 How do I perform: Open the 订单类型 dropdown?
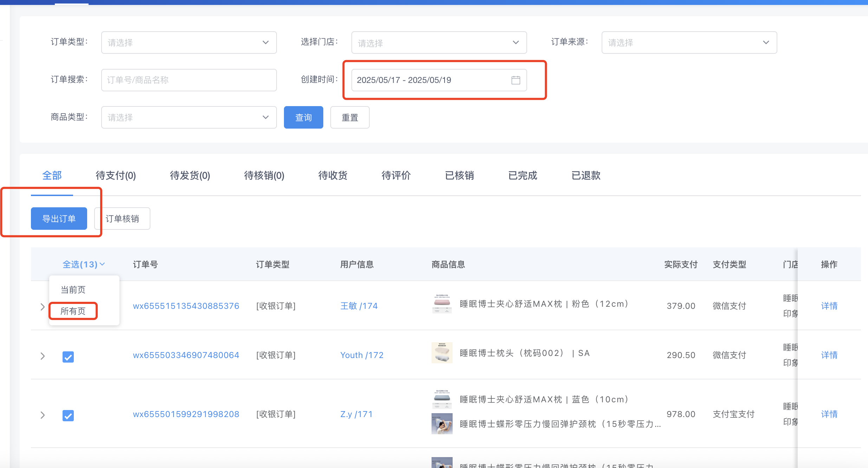point(189,43)
